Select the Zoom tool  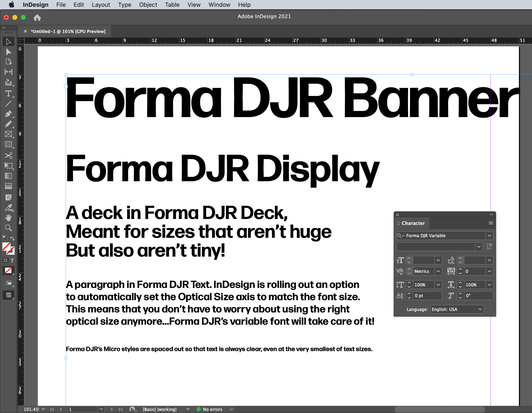[8, 228]
